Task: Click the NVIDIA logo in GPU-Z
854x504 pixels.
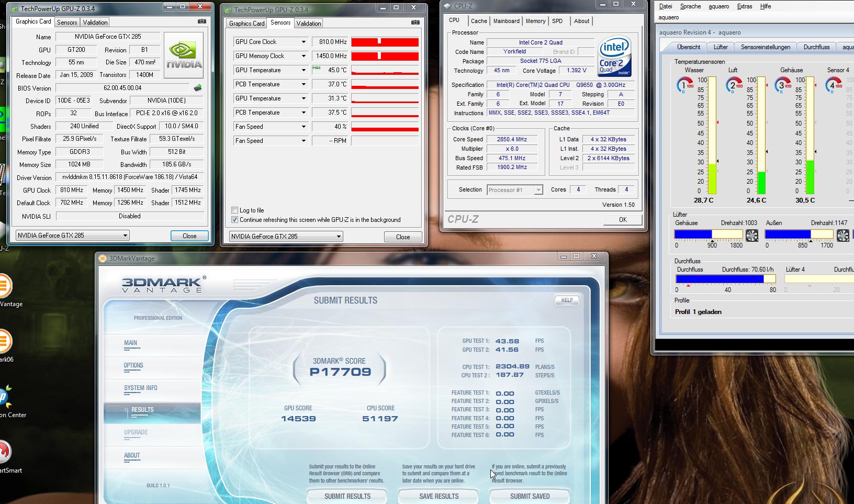Action: tap(184, 55)
